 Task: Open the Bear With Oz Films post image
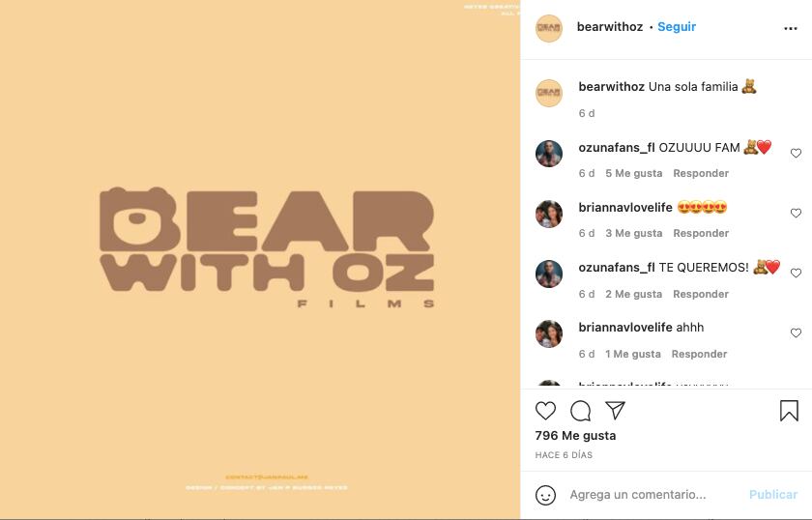point(260,260)
